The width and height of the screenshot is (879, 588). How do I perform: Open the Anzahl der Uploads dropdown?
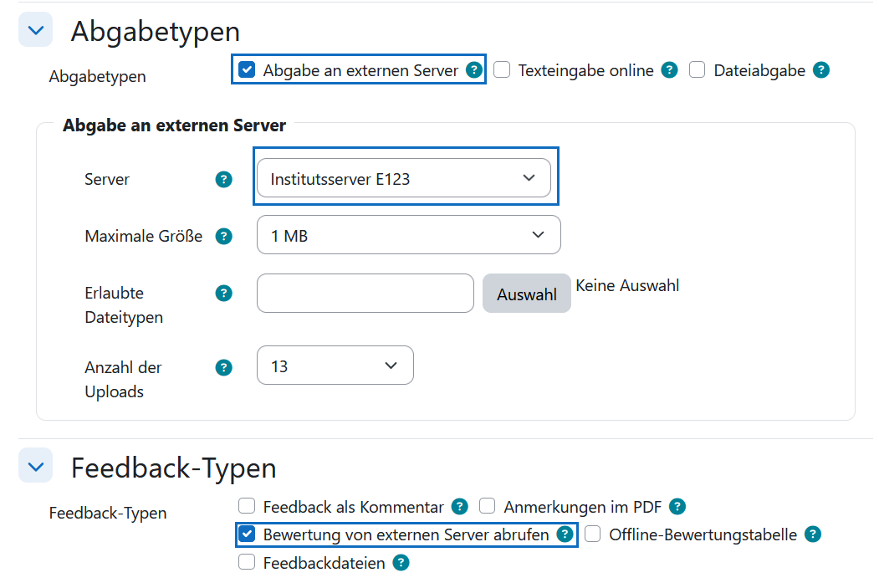pos(335,366)
